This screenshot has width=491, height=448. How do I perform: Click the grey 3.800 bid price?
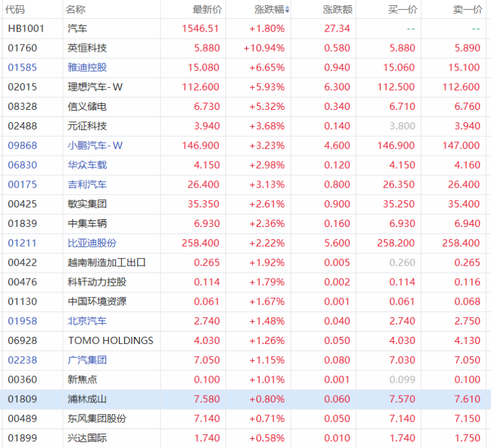click(x=403, y=126)
